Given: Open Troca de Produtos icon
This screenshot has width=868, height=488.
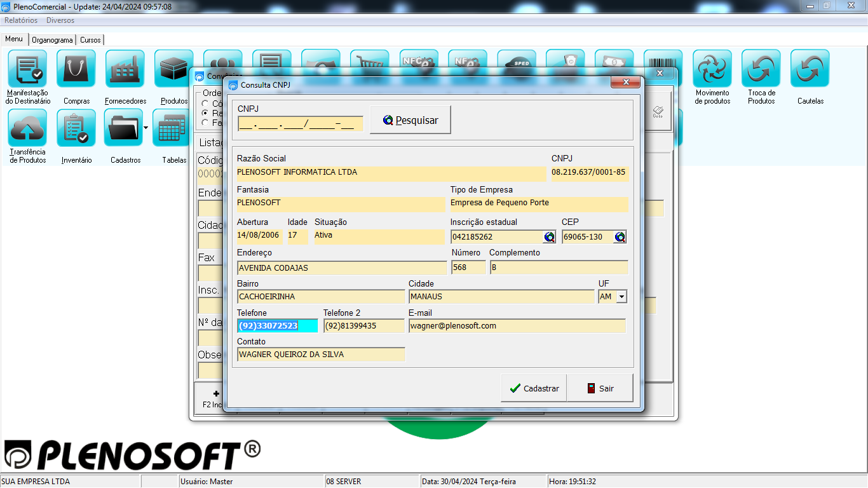Looking at the screenshot, I should [761, 69].
